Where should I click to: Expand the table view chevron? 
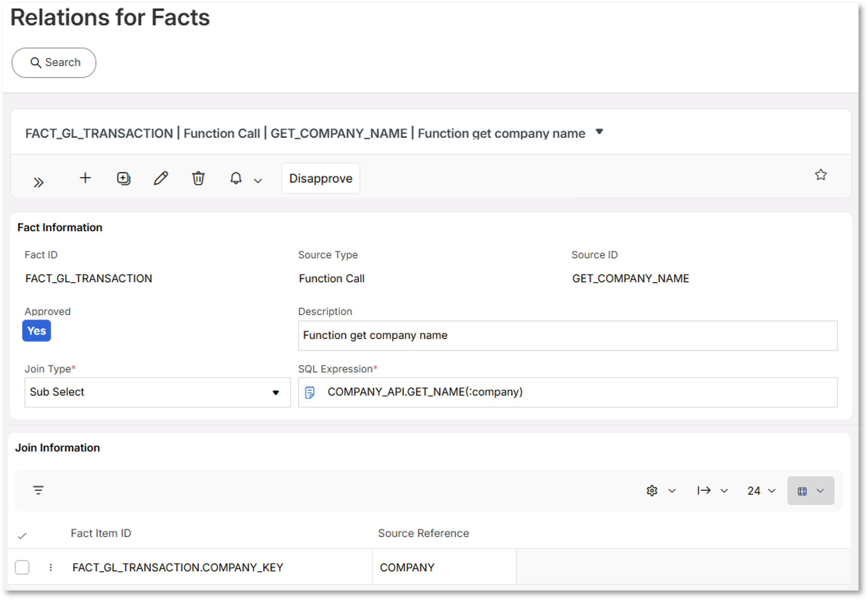click(x=820, y=491)
